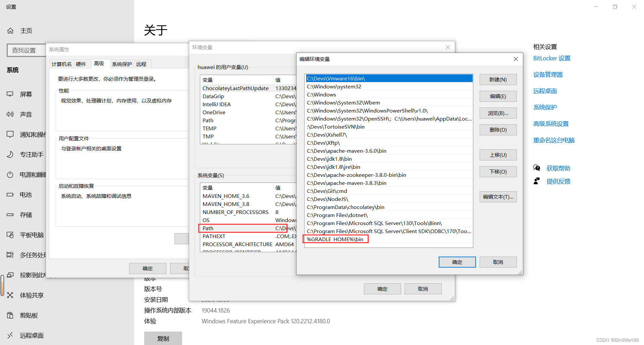Select the ChocolateyLastPathUpdate user variable
644x345 pixels.
pos(248,88)
